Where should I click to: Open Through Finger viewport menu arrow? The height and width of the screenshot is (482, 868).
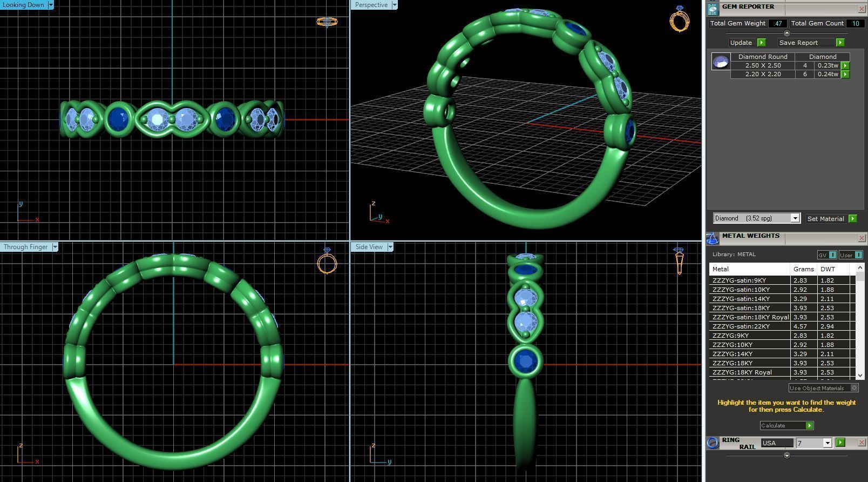click(x=55, y=247)
